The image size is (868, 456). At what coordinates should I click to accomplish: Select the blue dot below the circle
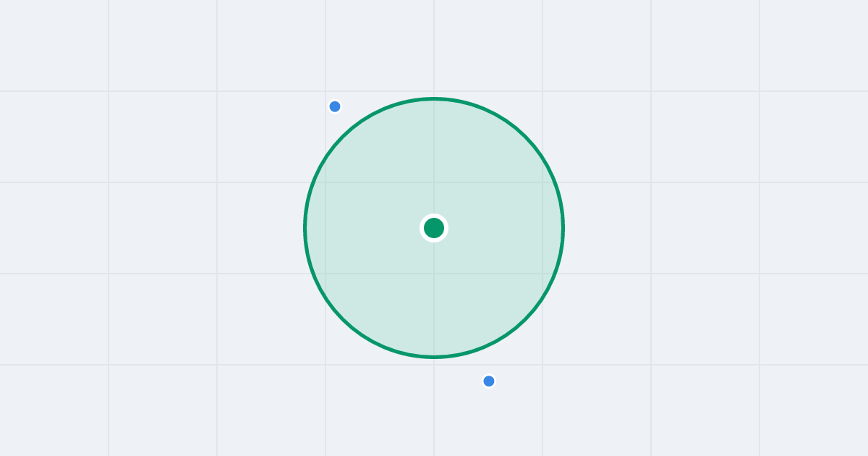(489, 381)
